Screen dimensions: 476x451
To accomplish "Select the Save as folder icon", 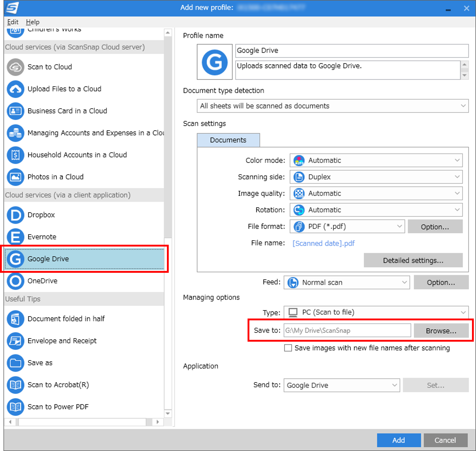I will pyautogui.click(x=15, y=363).
